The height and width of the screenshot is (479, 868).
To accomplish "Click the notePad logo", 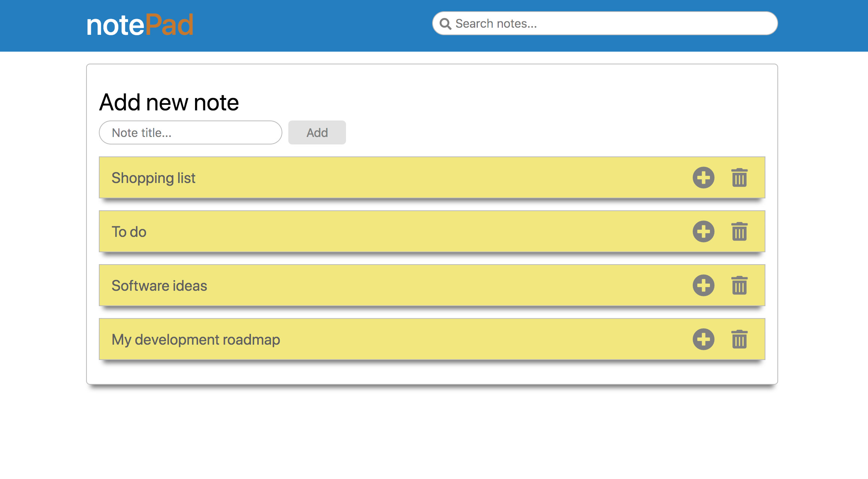I will tap(140, 25).
